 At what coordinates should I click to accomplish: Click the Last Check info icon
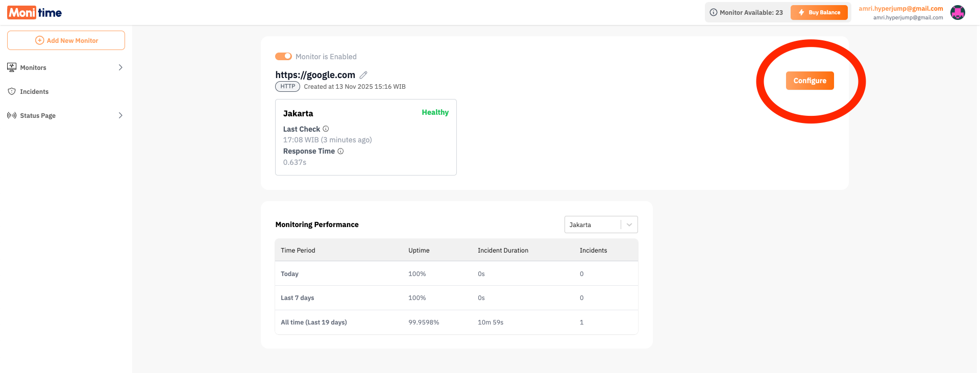[326, 129]
